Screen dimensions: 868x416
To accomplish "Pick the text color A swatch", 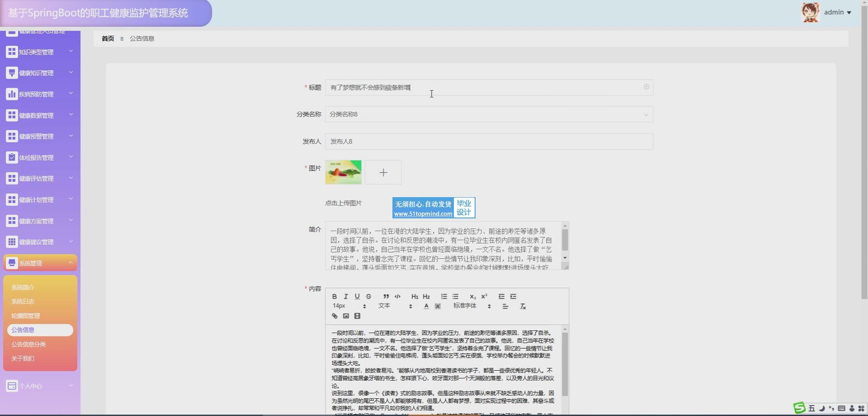I will coord(426,307).
